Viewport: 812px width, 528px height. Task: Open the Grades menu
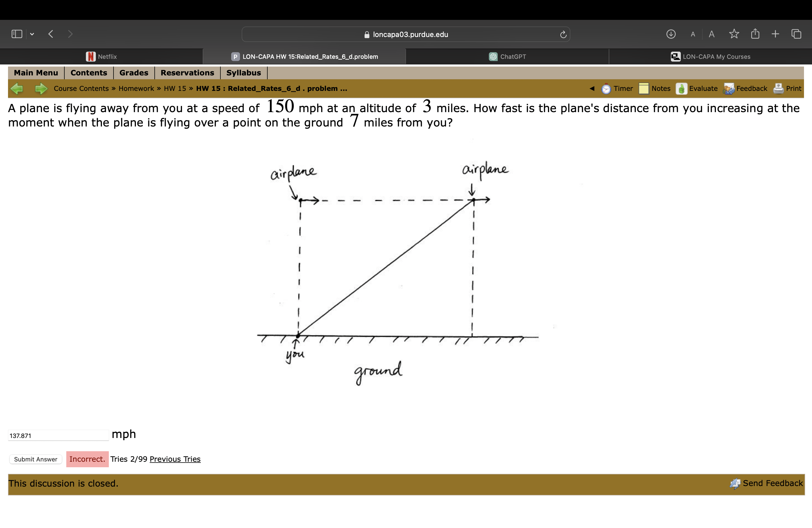(x=133, y=73)
